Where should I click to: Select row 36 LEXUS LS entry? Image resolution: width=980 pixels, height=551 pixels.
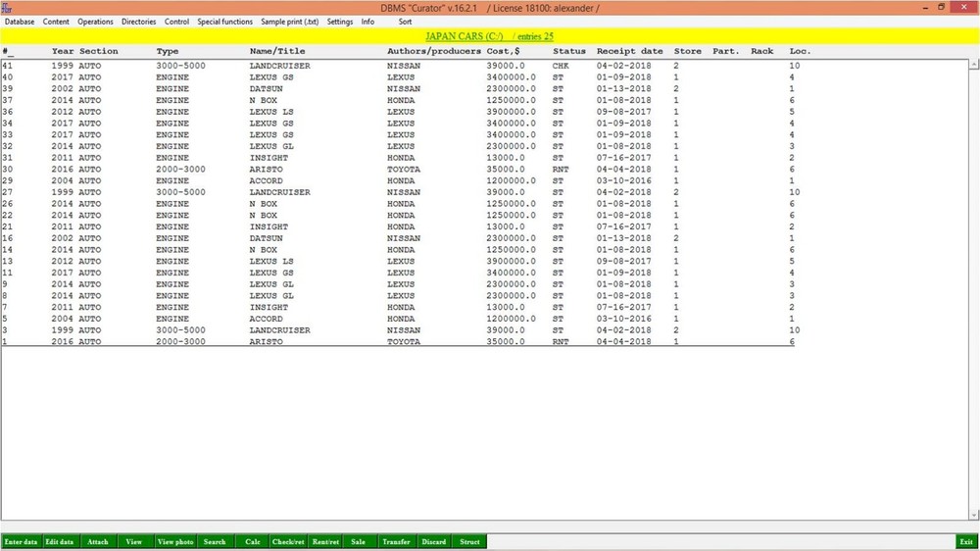coord(400,112)
